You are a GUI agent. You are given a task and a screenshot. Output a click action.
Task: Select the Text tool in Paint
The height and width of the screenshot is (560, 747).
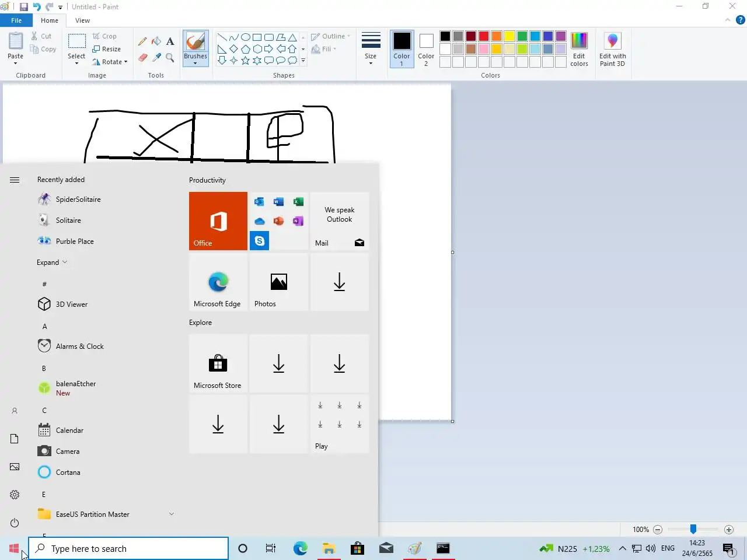[x=170, y=41]
